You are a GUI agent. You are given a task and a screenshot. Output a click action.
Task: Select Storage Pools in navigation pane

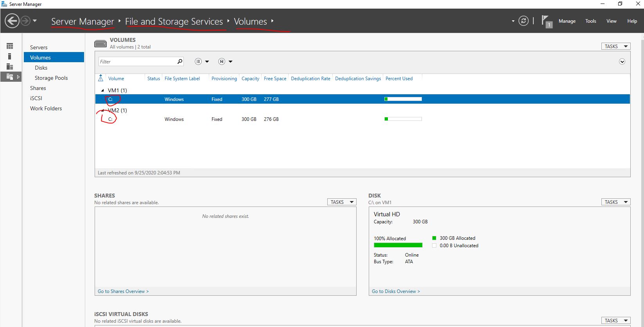coord(51,78)
